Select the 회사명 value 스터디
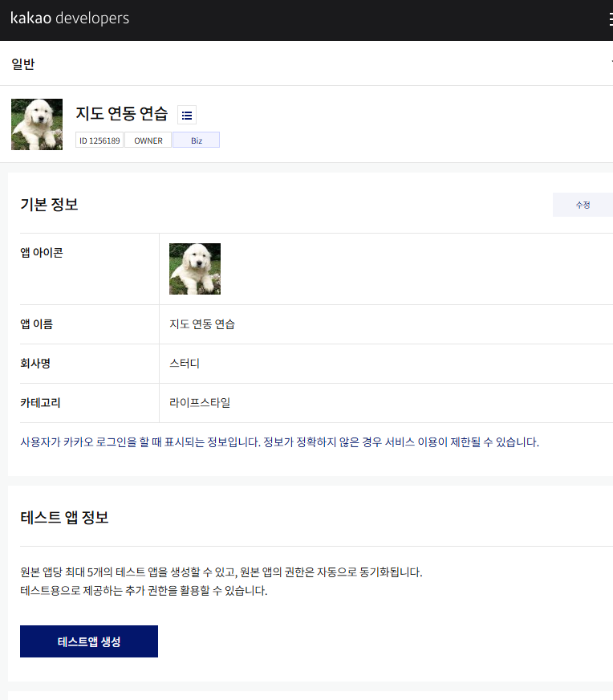 click(185, 364)
